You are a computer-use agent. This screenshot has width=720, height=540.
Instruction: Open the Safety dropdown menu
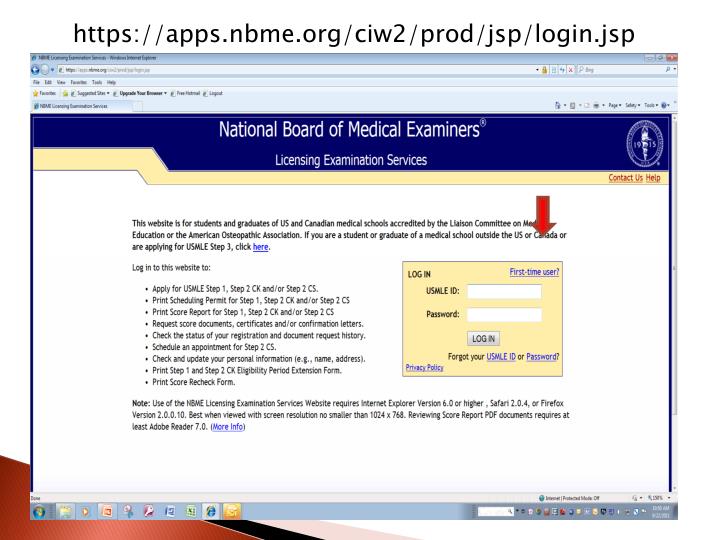click(x=633, y=106)
